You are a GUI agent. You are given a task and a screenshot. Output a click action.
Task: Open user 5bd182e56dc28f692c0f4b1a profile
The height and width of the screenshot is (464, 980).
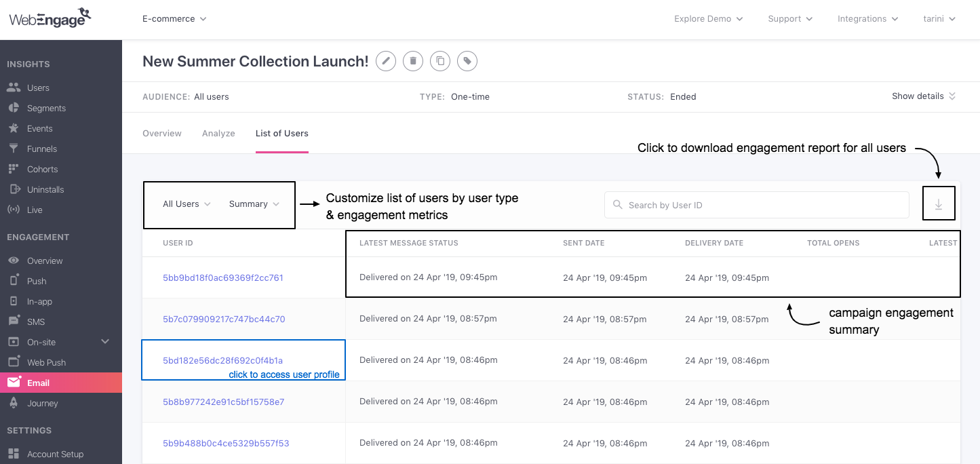[x=223, y=360]
